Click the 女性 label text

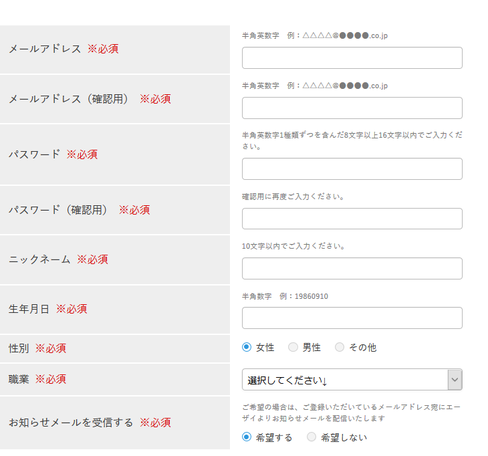pyautogui.click(x=265, y=348)
